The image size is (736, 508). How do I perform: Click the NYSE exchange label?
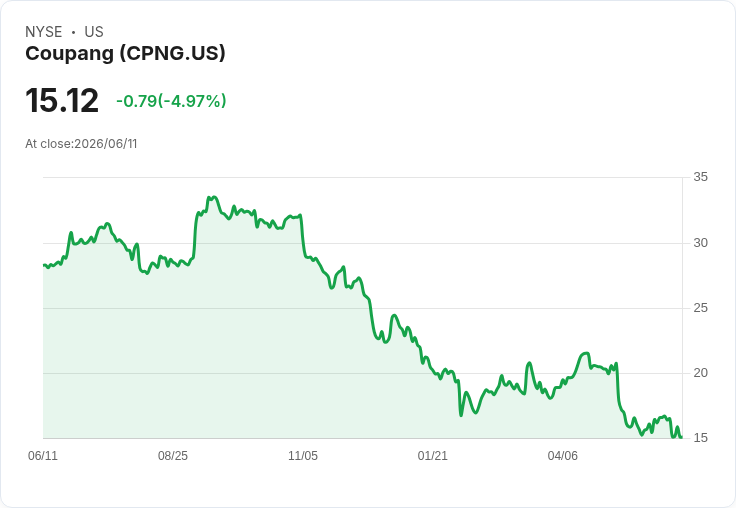click(x=44, y=32)
